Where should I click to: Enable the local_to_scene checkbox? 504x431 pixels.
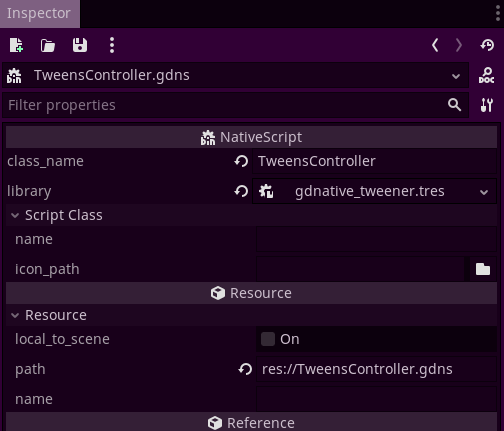(268, 339)
